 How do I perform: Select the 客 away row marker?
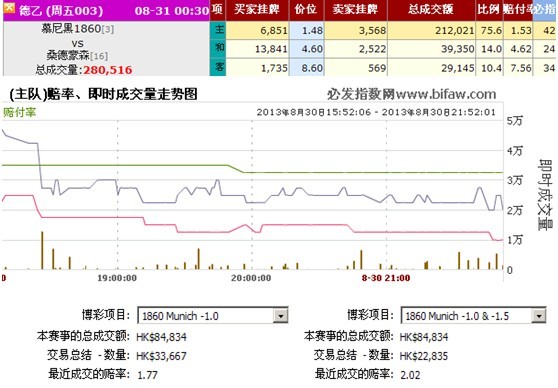[x=218, y=67]
